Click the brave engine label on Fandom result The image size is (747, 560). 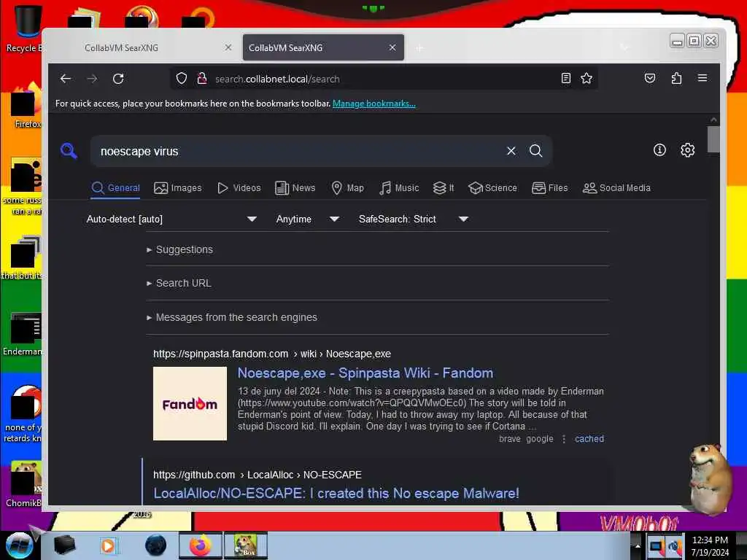click(x=510, y=438)
